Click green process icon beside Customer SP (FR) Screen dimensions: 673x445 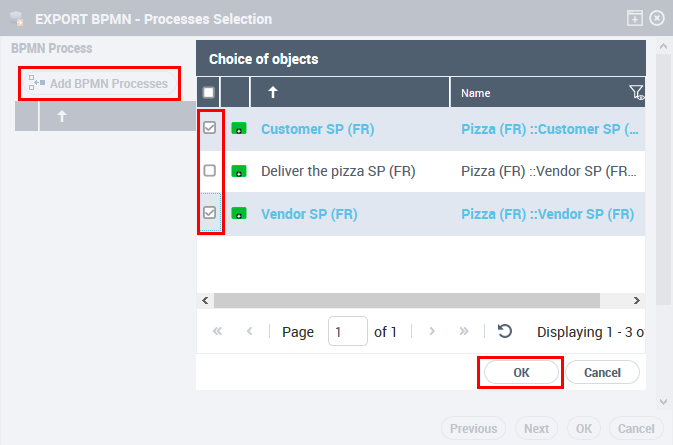click(x=239, y=129)
